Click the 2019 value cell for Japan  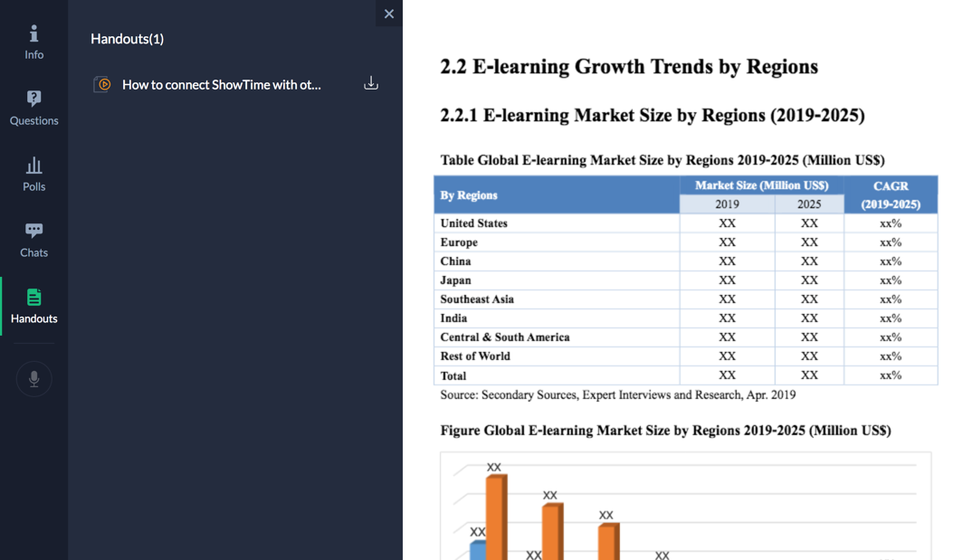coord(727,280)
